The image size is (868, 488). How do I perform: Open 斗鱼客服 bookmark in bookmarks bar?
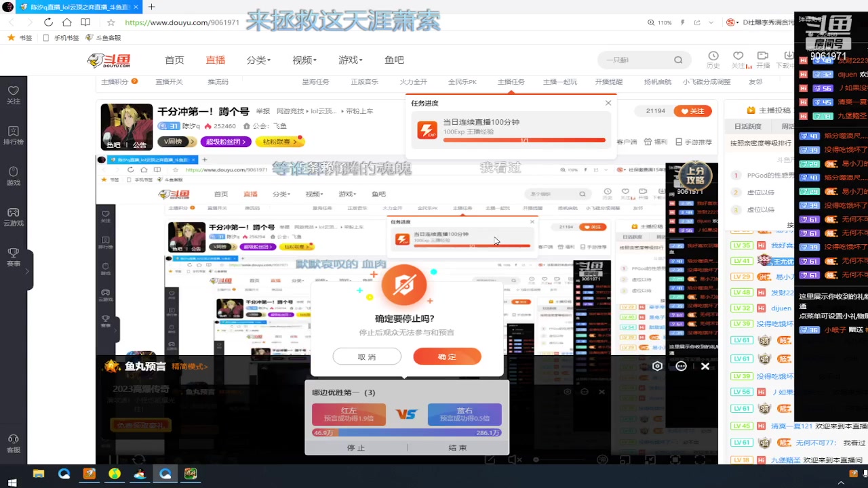[x=103, y=38]
